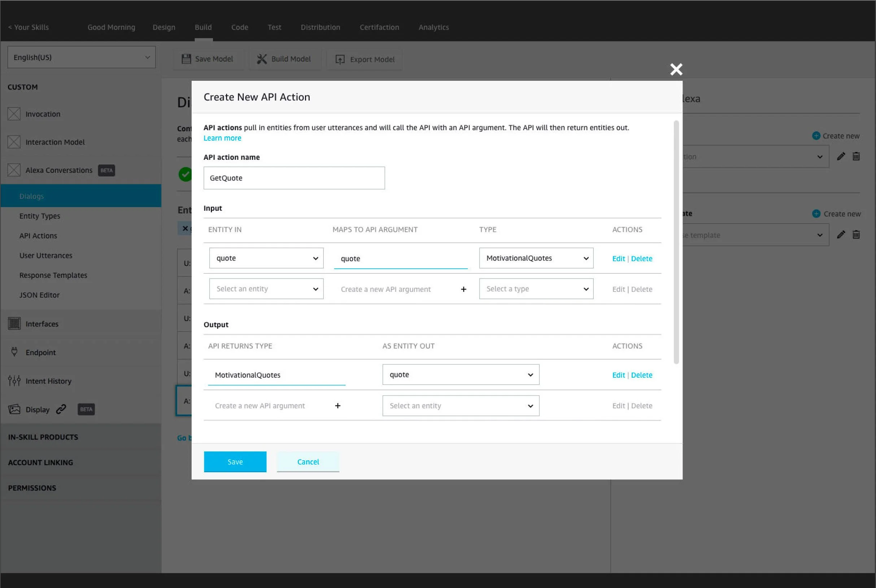The image size is (876, 588).
Task: Click plus icon to add output API argument
Action: 337,406
